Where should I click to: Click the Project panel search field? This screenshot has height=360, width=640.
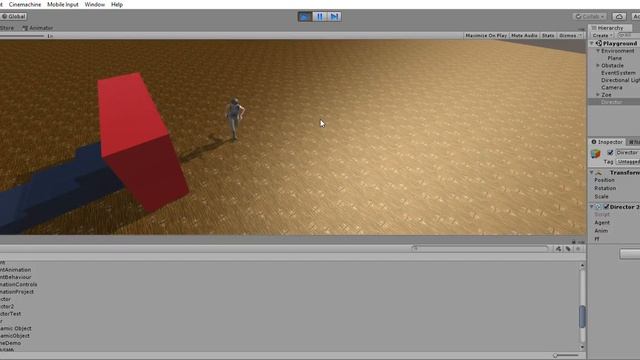click(480, 249)
